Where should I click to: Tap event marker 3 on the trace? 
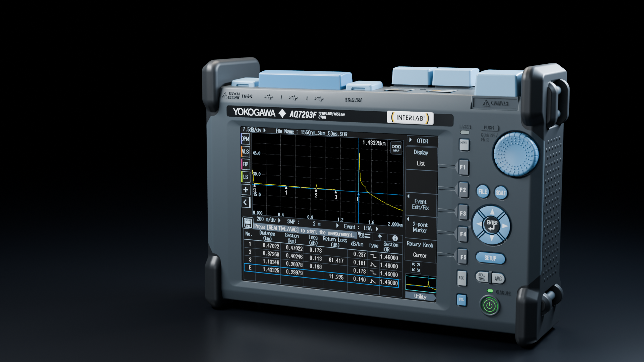click(x=336, y=195)
